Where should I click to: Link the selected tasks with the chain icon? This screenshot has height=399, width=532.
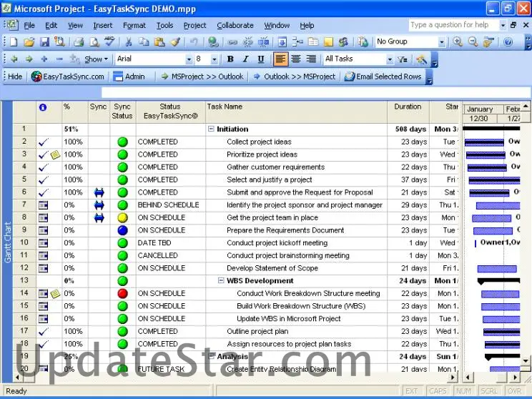pos(232,42)
